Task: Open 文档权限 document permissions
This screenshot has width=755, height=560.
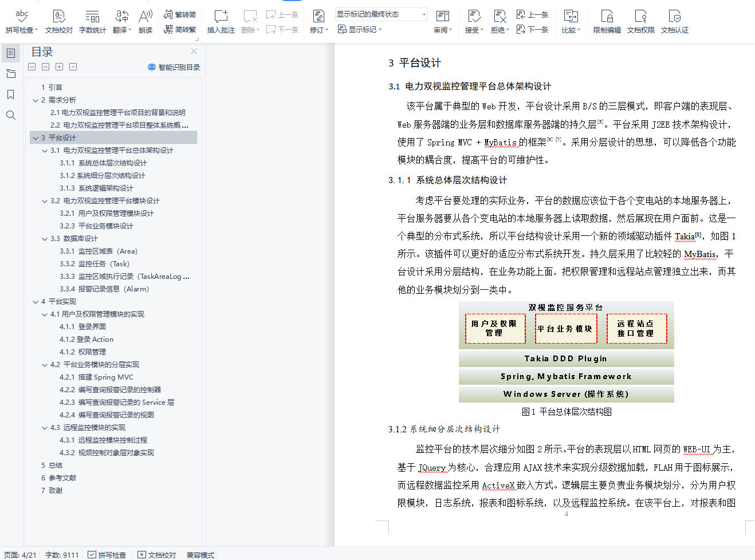Action: [x=641, y=21]
